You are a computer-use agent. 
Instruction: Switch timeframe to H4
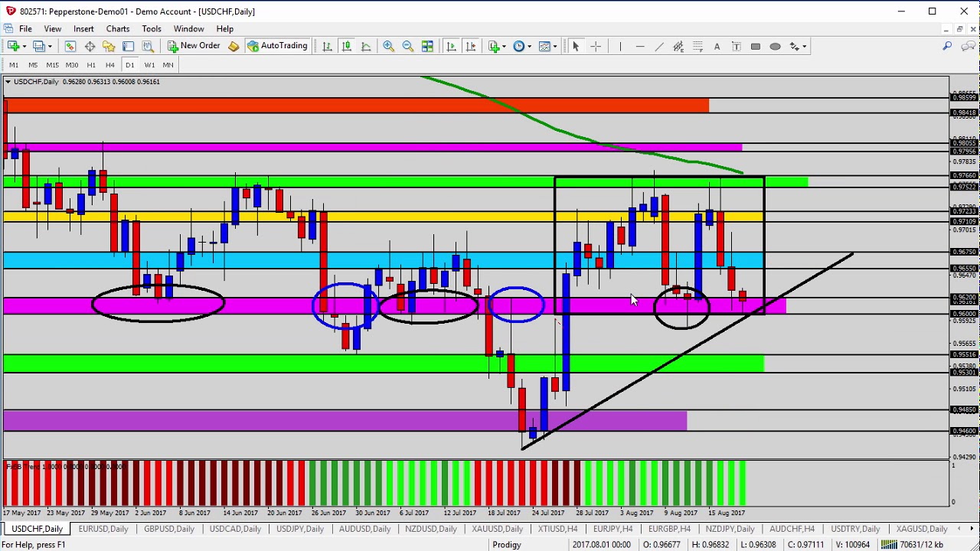click(x=110, y=65)
